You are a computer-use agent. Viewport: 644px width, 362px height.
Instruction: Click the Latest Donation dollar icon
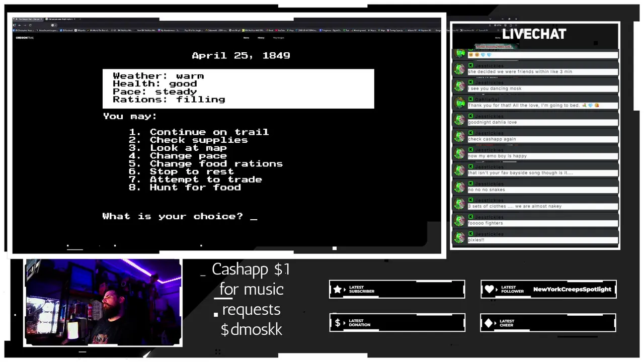[338, 323]
